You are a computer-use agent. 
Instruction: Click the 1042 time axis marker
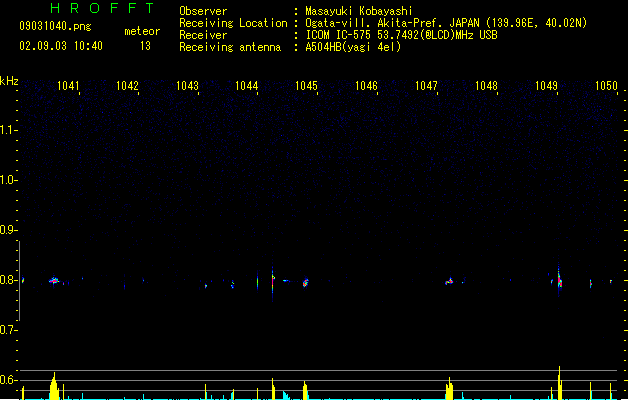[x=127, y=86]
